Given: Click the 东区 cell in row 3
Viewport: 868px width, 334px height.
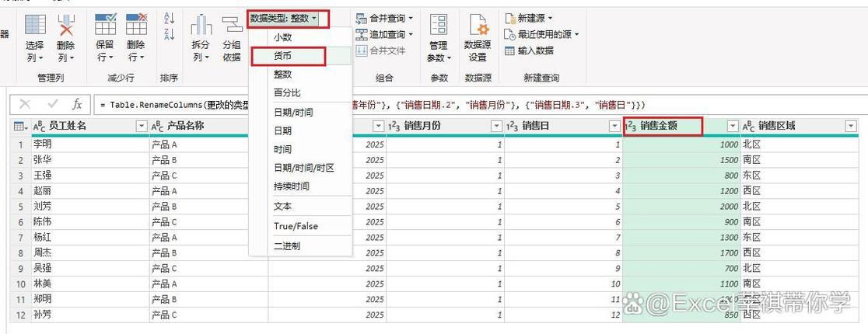Looking at the screenshot, I should click(800, 176).
